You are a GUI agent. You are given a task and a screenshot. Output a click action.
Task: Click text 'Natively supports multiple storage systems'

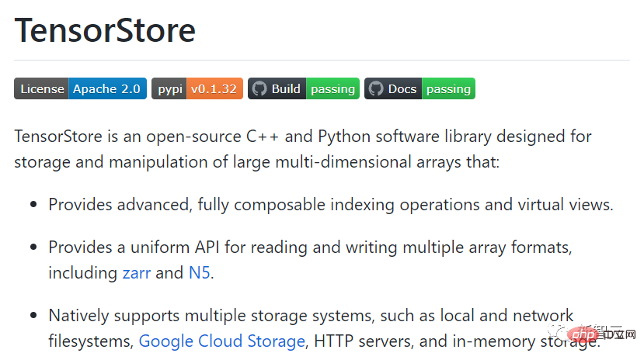[x=211, y=316]
